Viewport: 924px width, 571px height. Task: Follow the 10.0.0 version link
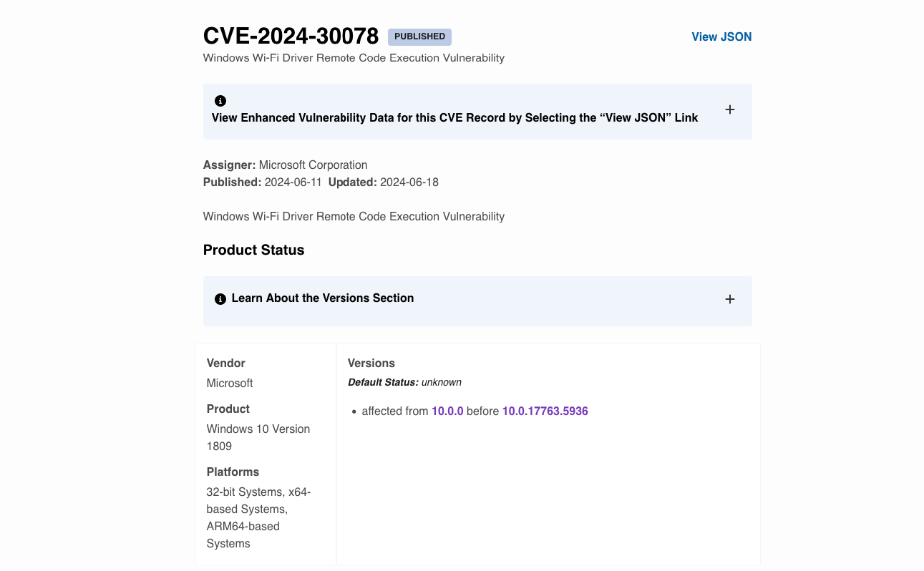[x=447, y=411]
